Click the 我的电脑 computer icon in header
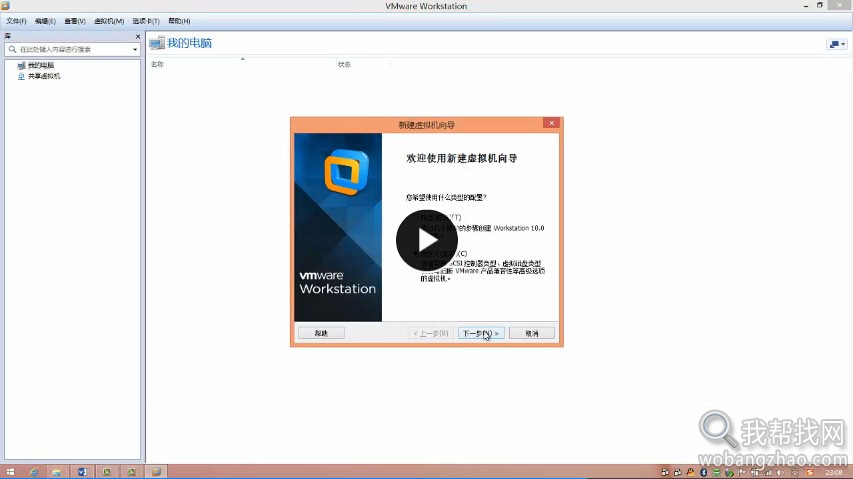The width and height of the screenshot is (853, 479). 157,43
